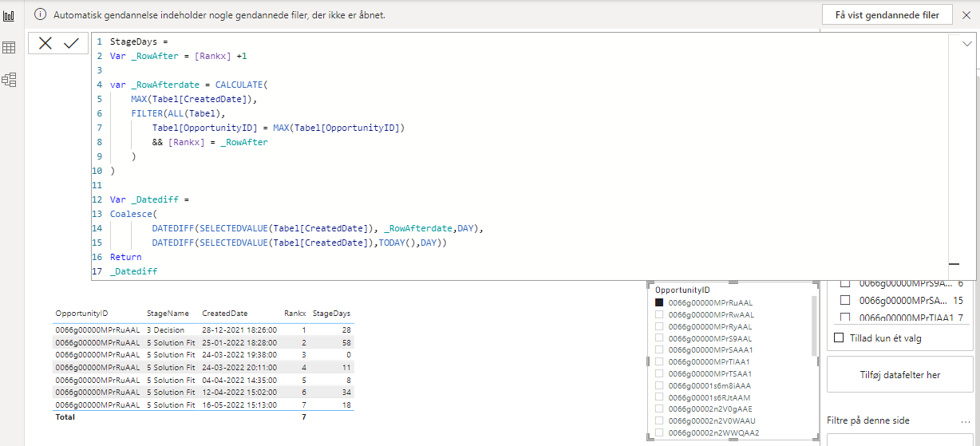Check filter pane item 0066g00000MPrSA... with count 15

(845, 300)
